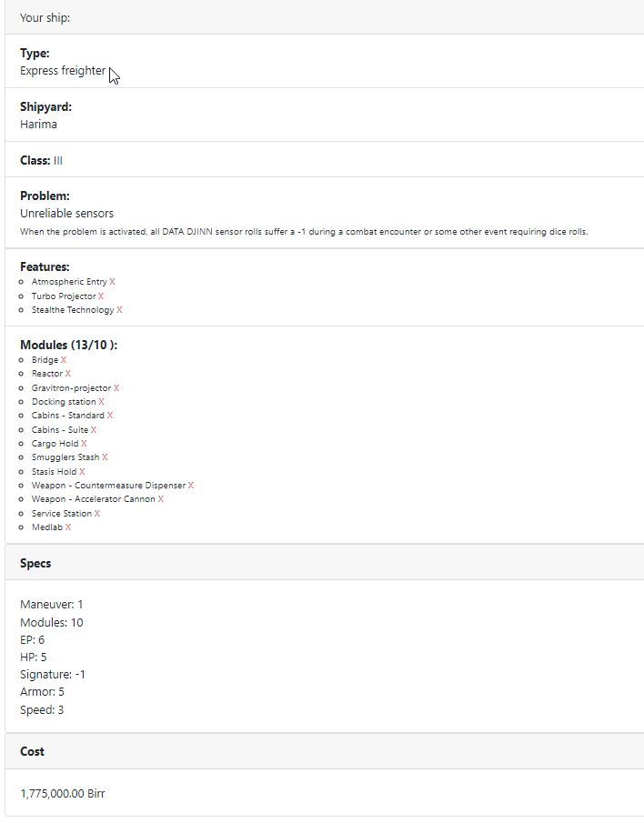Delete Turbo Projector using its X

click(x=101, y=296)
